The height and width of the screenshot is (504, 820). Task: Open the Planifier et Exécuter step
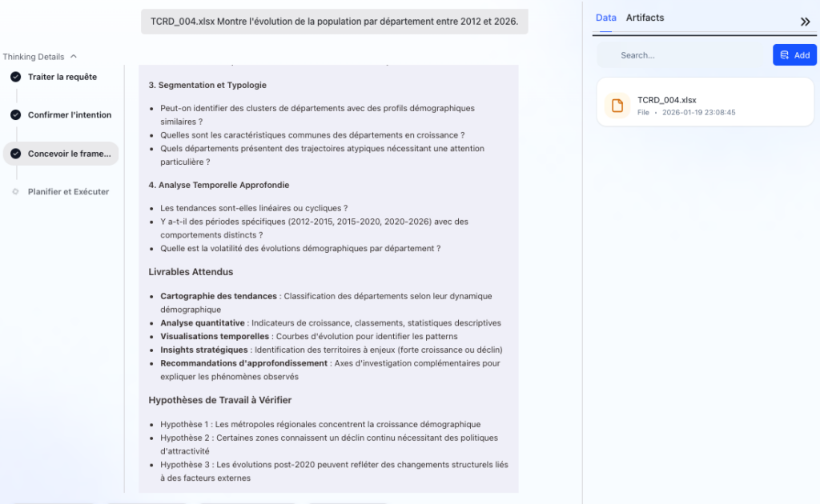68,192
